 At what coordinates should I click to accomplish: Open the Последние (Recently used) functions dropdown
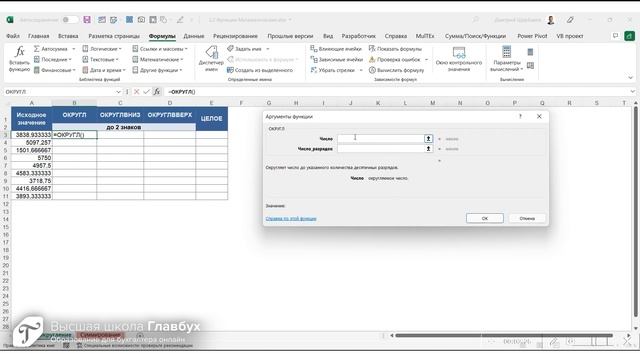pos(53,59)
